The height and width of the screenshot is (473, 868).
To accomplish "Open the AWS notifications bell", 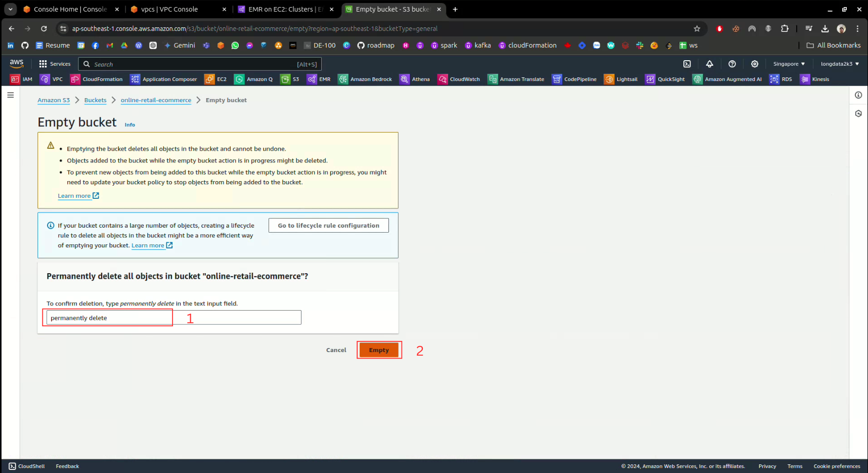I will 709,64.
